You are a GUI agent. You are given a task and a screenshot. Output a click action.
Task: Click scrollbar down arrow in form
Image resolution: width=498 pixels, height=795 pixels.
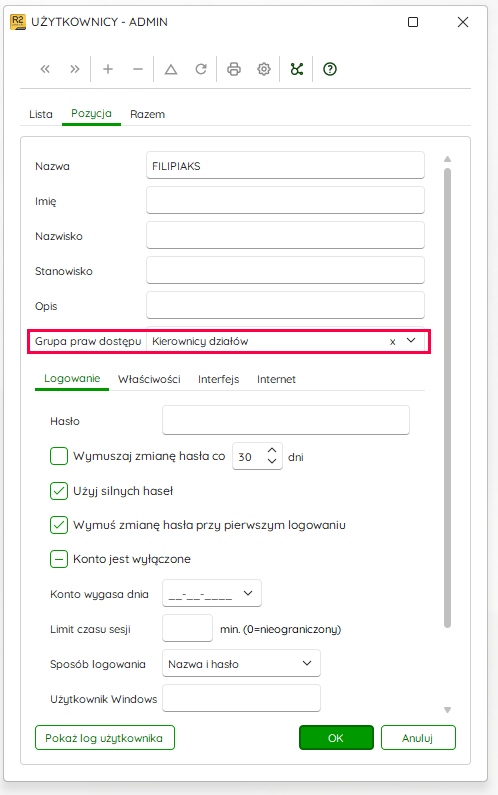[447, 710]
